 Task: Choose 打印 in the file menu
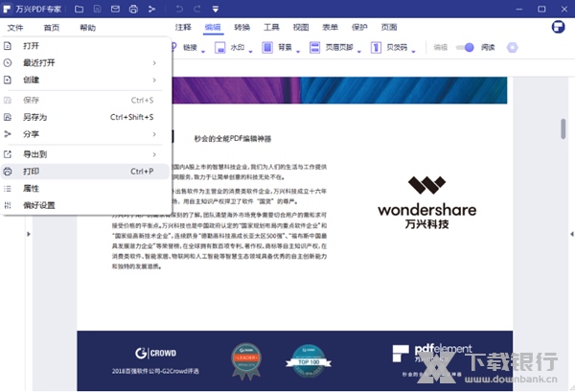[x=85, y=172]
